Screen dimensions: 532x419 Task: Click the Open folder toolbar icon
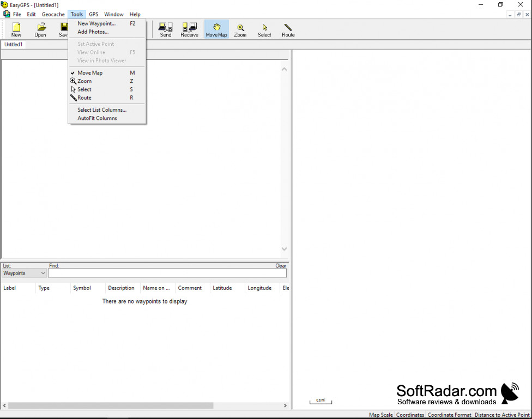[x=40, y=29]
